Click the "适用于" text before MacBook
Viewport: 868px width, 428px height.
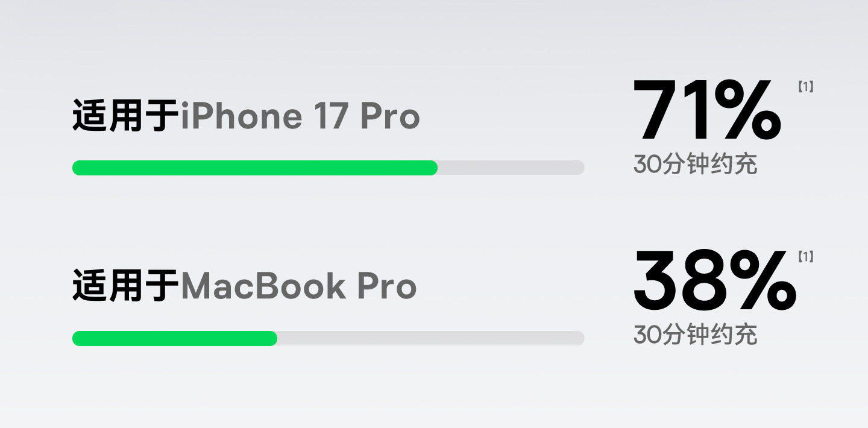(x=126, y=286)
